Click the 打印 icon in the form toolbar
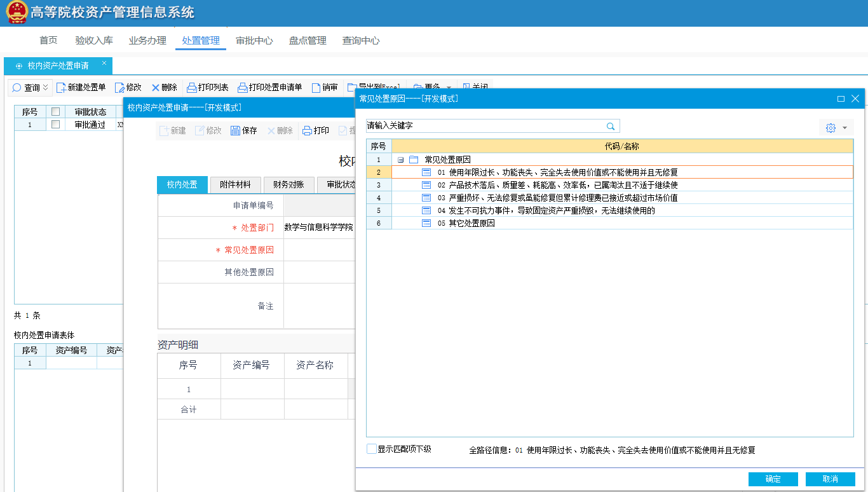Viewport: 868px width, 492px height. tap(307, 131)
